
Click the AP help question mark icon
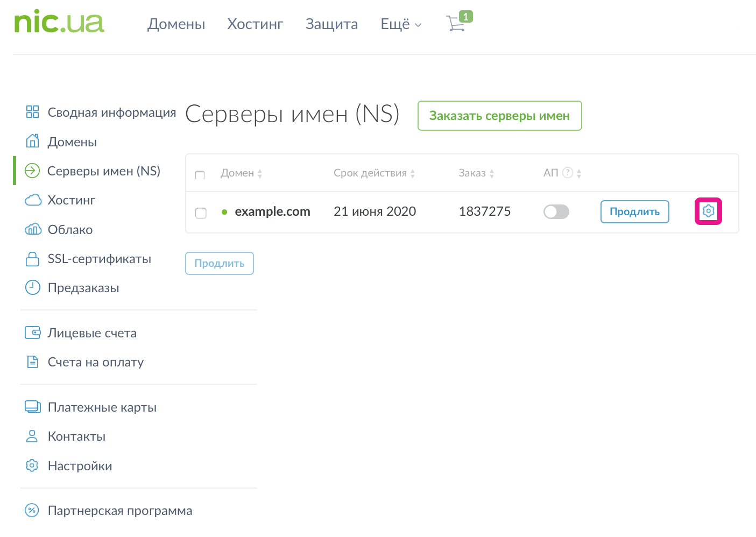567,173
